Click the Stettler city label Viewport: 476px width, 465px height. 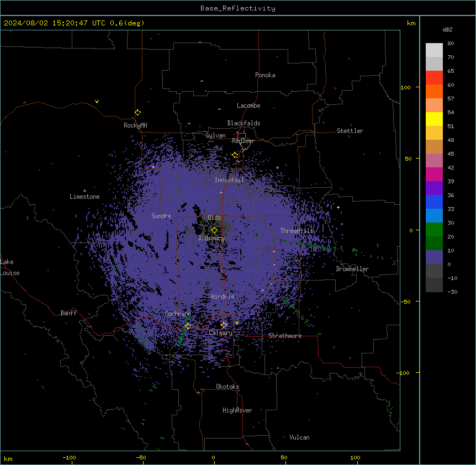point(350,131)
